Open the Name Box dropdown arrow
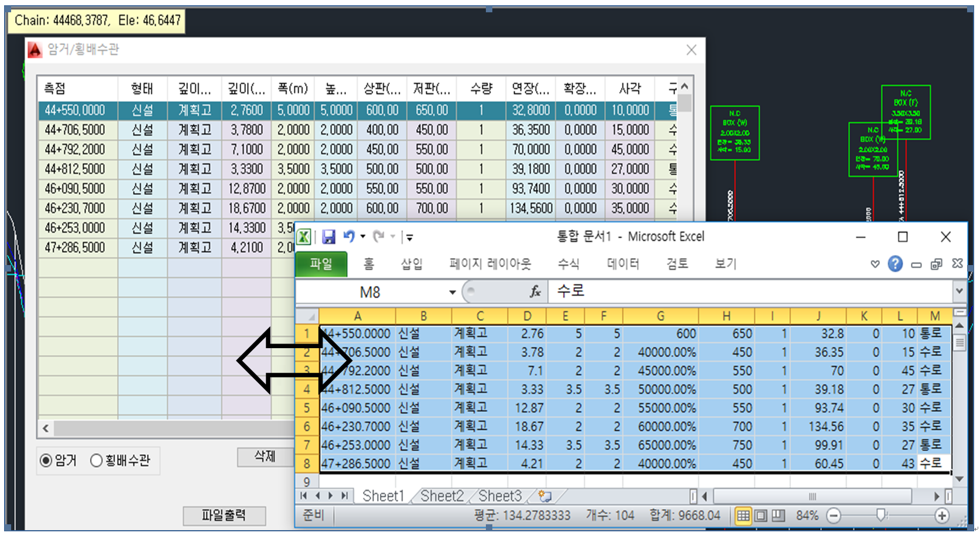Screen dimensions: 980x536 (452, 292)
